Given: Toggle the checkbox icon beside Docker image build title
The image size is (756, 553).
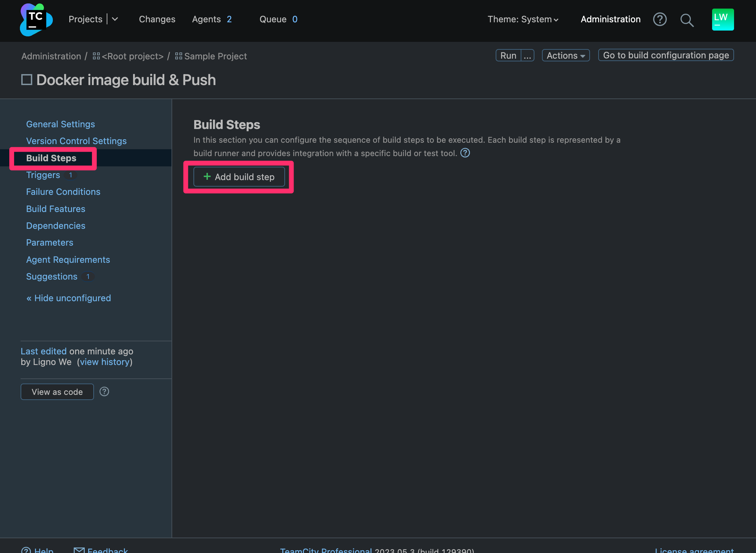Looking at the screenshot, I should click(27, 80).
